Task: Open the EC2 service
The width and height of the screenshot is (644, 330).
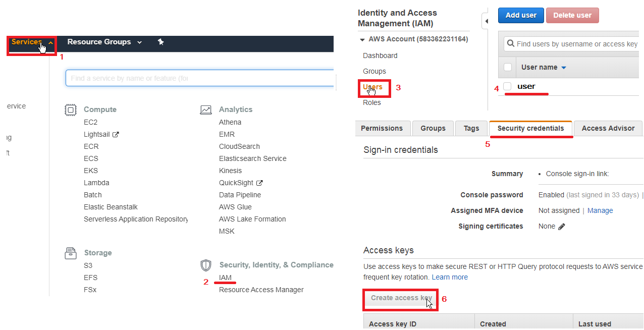Action: coord(91,122)
